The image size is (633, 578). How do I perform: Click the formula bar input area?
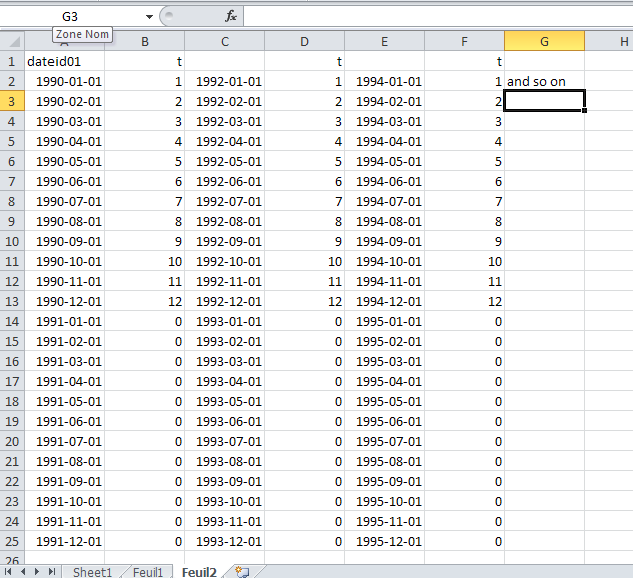pyautogui.click(x=438, y=17)
